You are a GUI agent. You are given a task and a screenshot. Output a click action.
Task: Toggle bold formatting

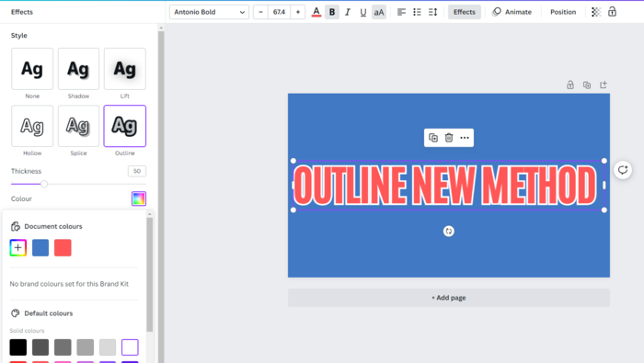click(332, 12)
